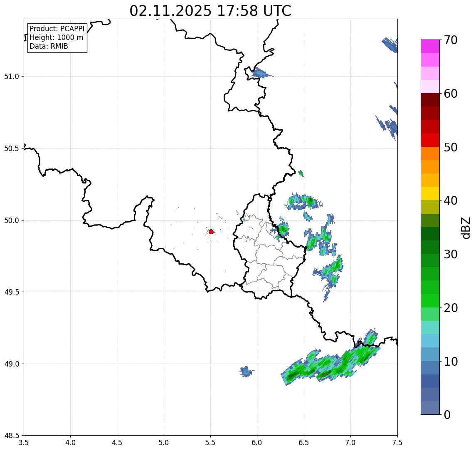Click the latitude axis label 50.0
Image resolution: width=476 pixels, height=451 pixels.
(12, 221)
